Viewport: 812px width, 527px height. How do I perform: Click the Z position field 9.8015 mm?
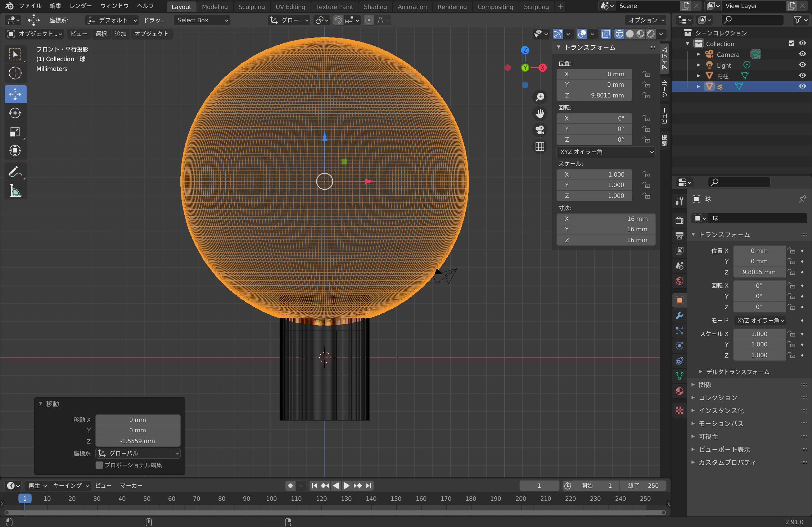(595, 95)
